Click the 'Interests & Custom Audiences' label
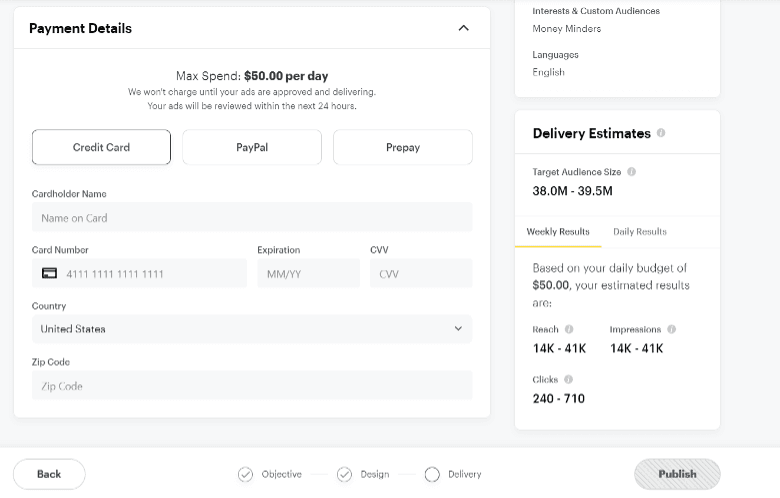780x498 pixels. tap(596, 11)
